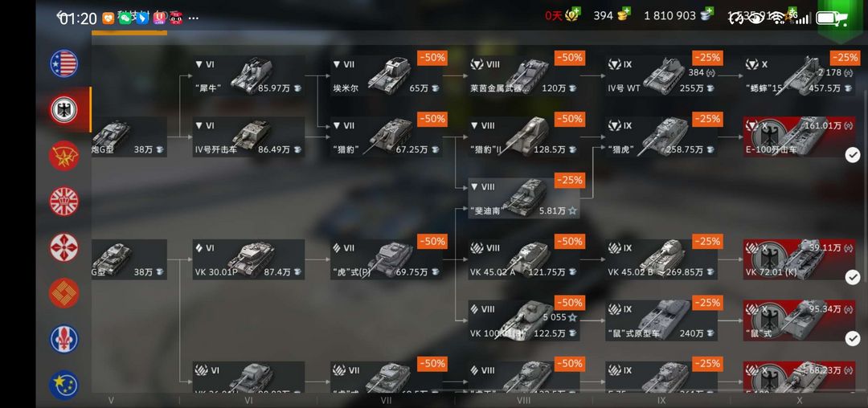Buy premium days via the medal icon
This screenshot has height=408, width=868.
572,15
